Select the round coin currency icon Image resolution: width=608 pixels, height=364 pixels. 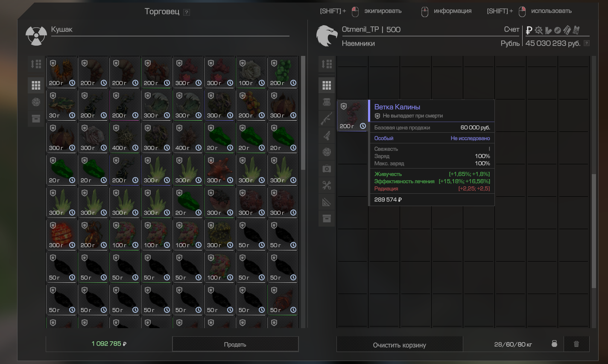click(558, 30)
